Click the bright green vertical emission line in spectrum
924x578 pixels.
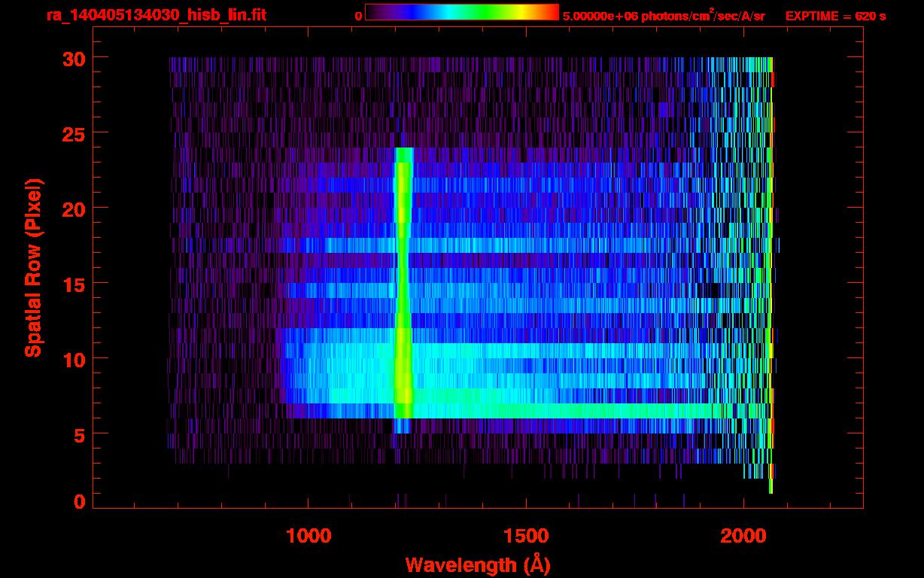pyautogui.click(x=403, y=283)
